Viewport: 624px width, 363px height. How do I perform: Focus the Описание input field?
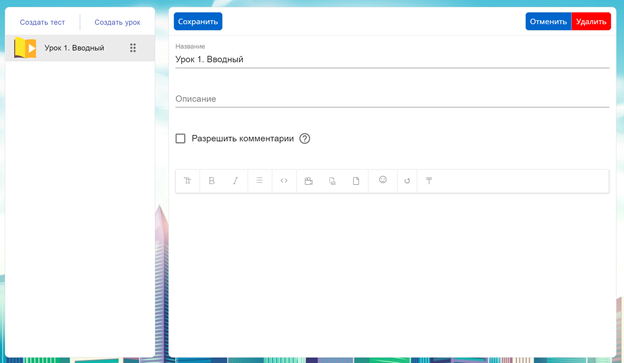[x=392, y=99]
